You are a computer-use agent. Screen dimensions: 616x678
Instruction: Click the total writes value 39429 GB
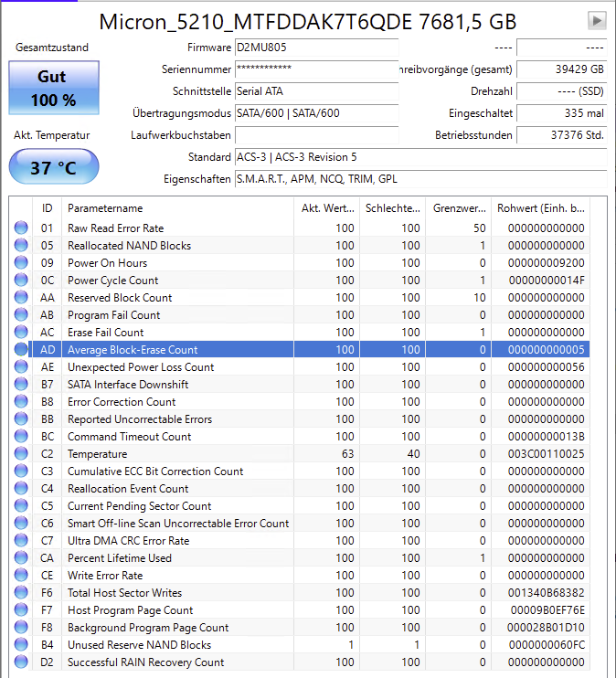click(x=562, y=69)
